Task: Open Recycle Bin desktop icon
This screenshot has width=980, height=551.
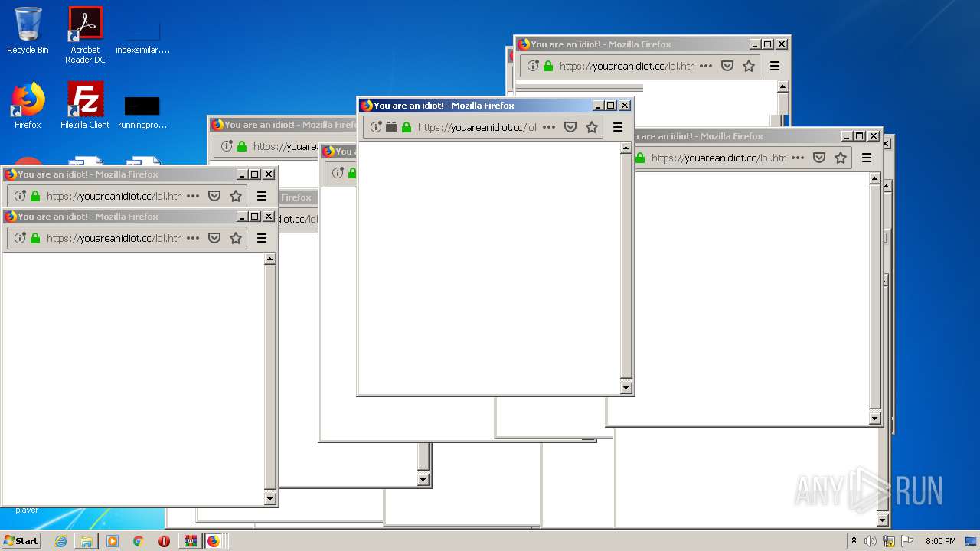Action: point(28,31)
